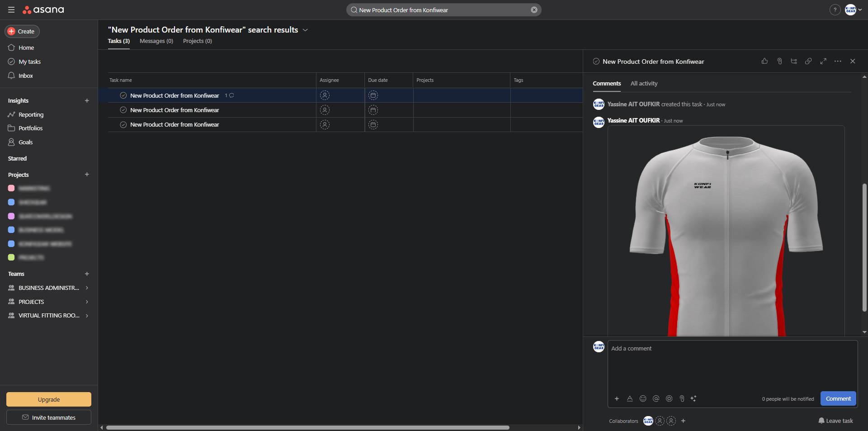Viewport: 868px width, 431px height.
Task: Open the profile avatar dropdown menu
Action: [854, 9]
